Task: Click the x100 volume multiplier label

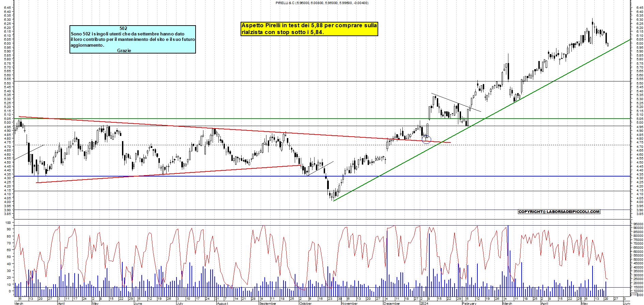Action: 634,294
